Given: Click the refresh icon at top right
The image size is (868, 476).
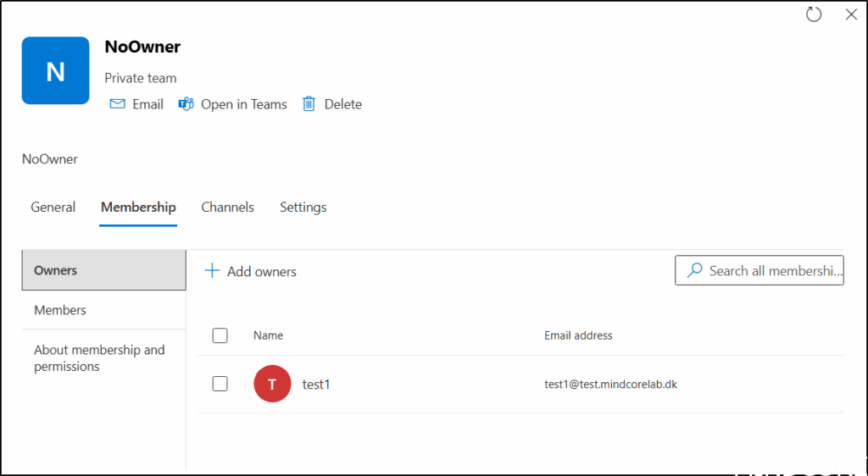Looking at the screenshot, I should point(814,14).
